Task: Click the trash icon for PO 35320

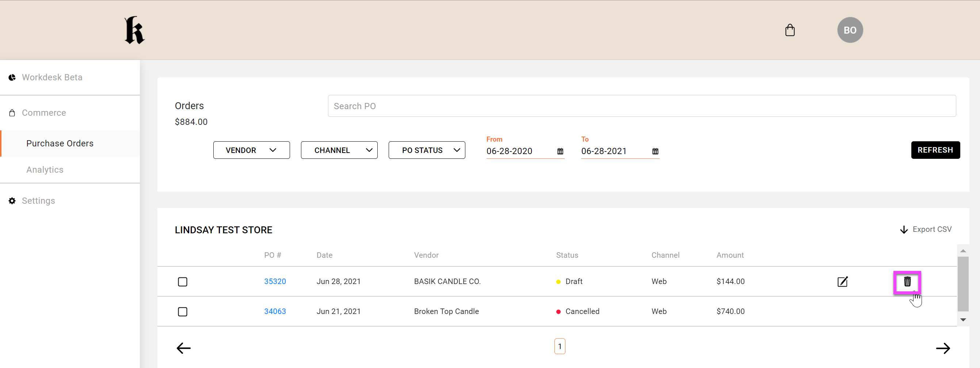Action: click(x=907, y=282)
